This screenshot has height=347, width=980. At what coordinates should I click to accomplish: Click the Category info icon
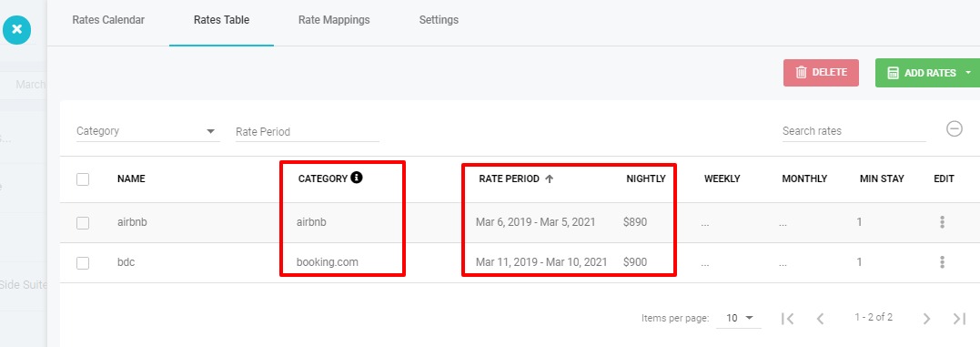point(357,178)
